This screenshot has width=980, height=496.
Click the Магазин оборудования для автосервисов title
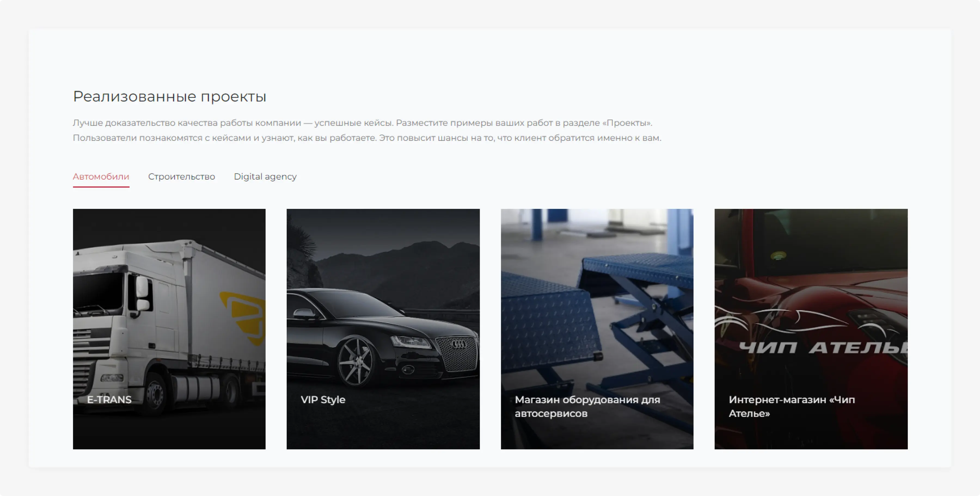coord(587,407)
